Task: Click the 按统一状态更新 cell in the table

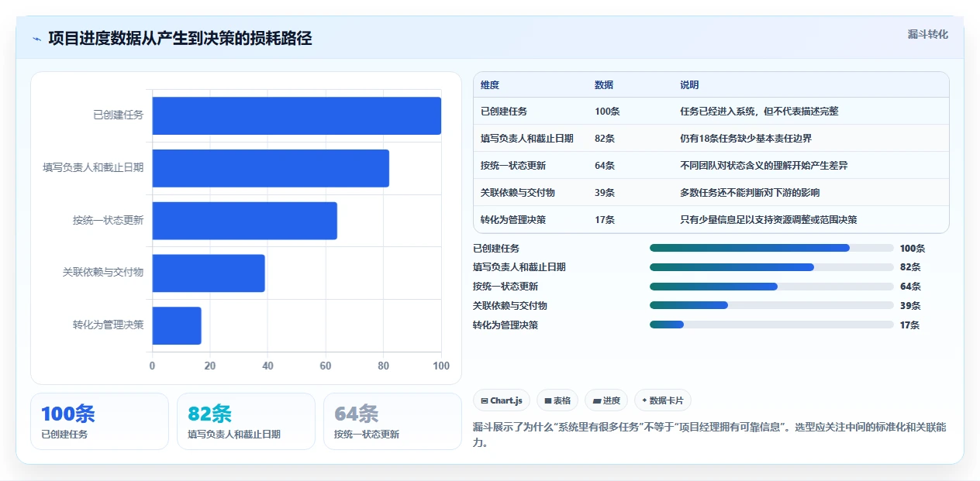Action: [513, 166]
